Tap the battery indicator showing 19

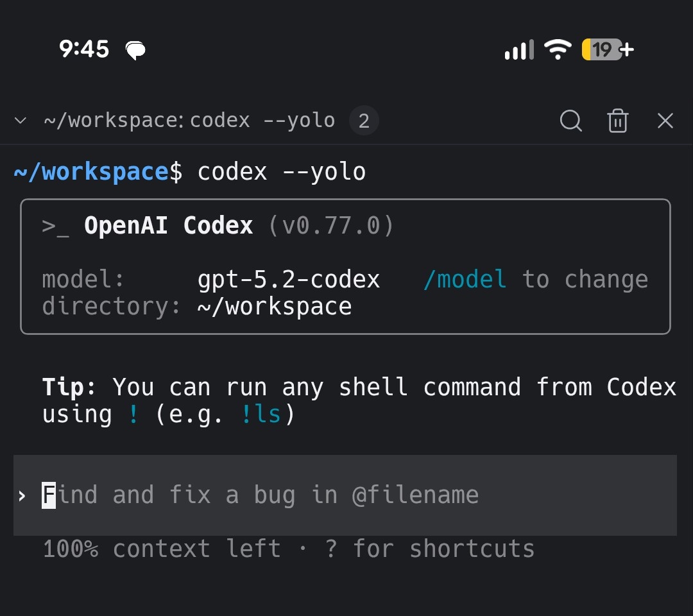608,49
